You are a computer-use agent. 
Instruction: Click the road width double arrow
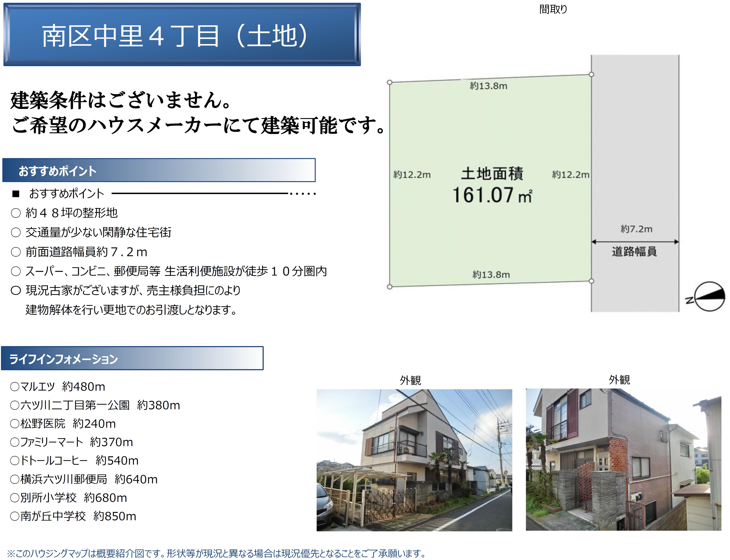tap(635, 242)
